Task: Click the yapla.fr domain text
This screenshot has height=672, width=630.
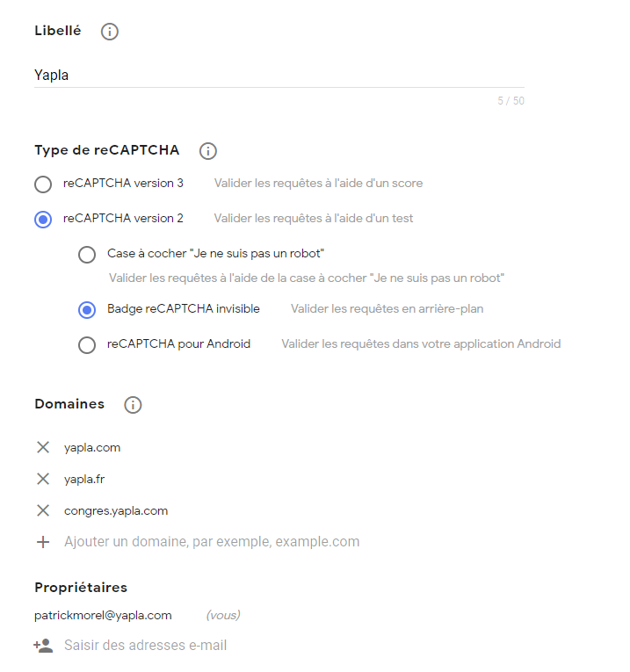Action: pos(84,479)
